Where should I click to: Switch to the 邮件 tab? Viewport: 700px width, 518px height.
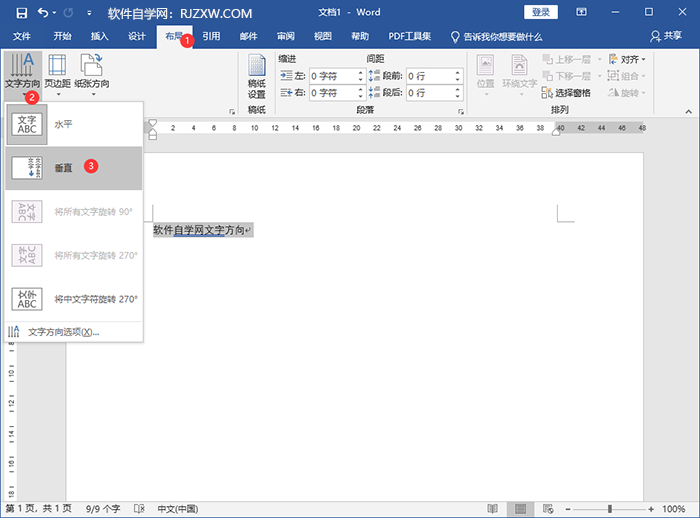(248, 36)
